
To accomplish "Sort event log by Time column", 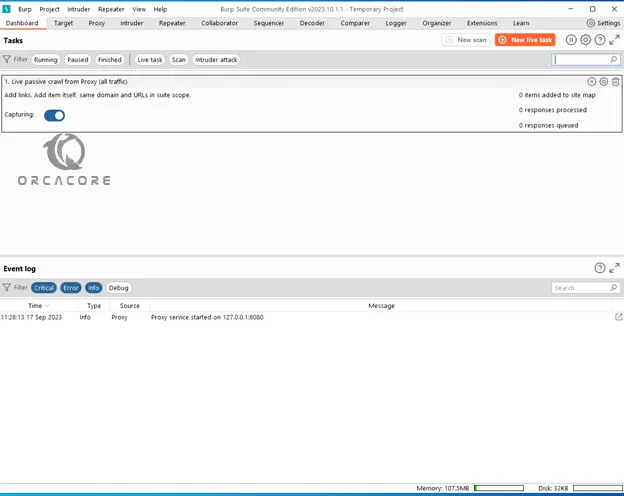I will tap(39, 306).
